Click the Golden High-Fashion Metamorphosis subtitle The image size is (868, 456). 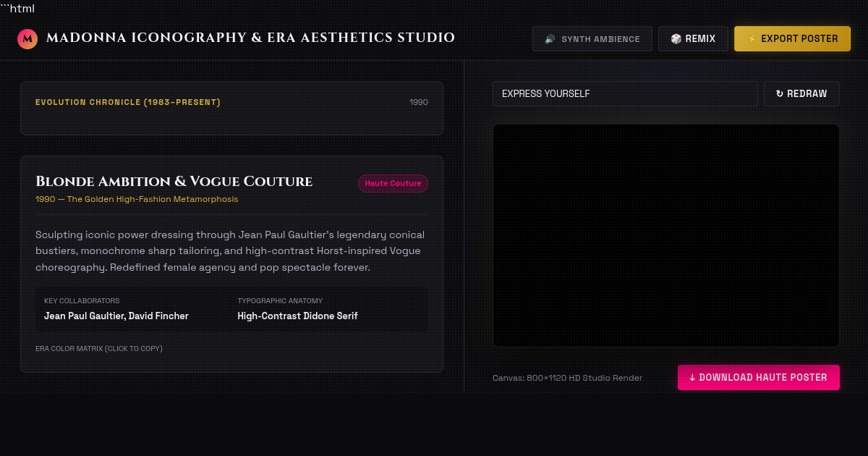(x=137, y=199)
